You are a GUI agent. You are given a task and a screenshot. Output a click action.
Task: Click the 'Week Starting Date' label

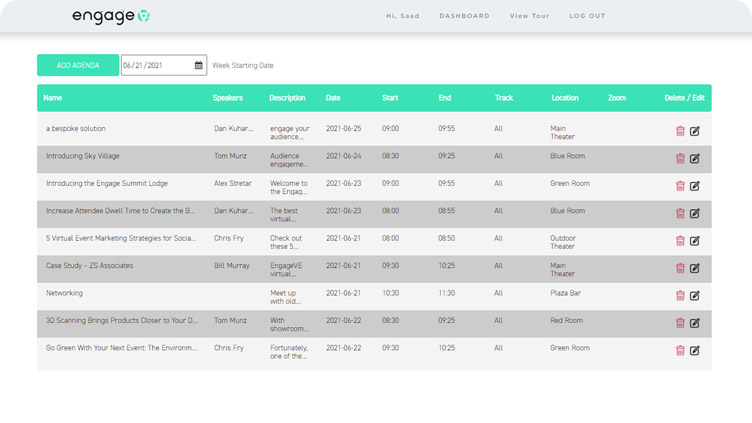coord(243,65)
